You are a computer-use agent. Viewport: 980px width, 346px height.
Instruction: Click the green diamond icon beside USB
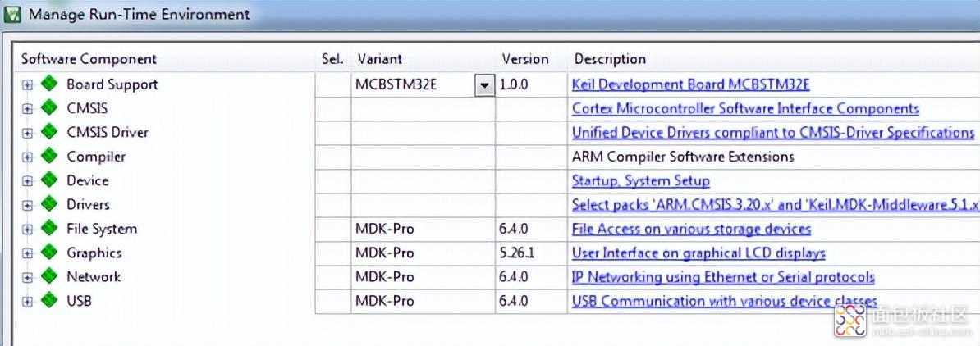49,301
